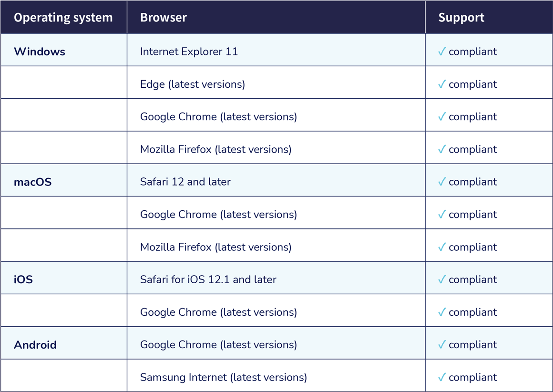Click the checkmark beside Edge compliant status
The height and width of the screenshot is (392, 553).
point(442,84)
